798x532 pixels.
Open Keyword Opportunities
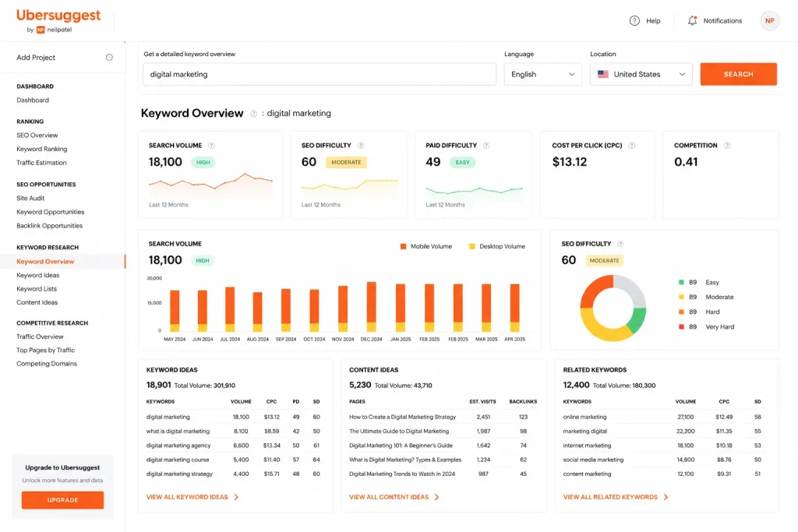tap(51, 212)
